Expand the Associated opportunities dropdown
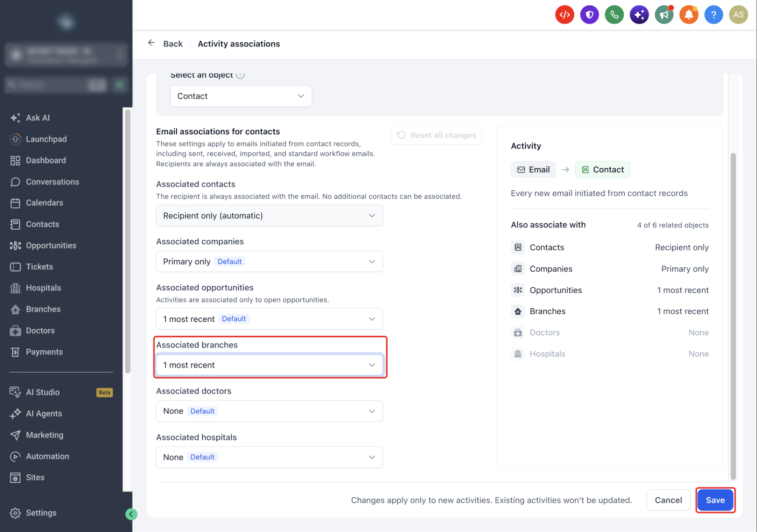 tap(269, 319)
